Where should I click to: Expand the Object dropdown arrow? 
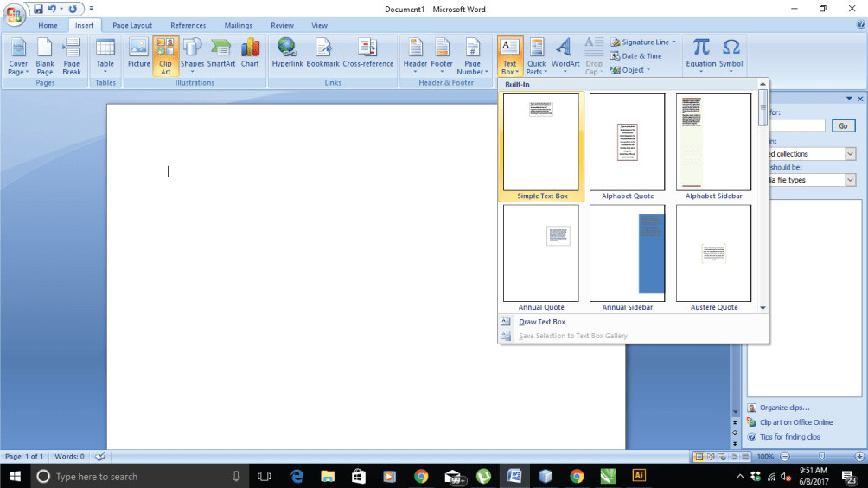(648, 70)
